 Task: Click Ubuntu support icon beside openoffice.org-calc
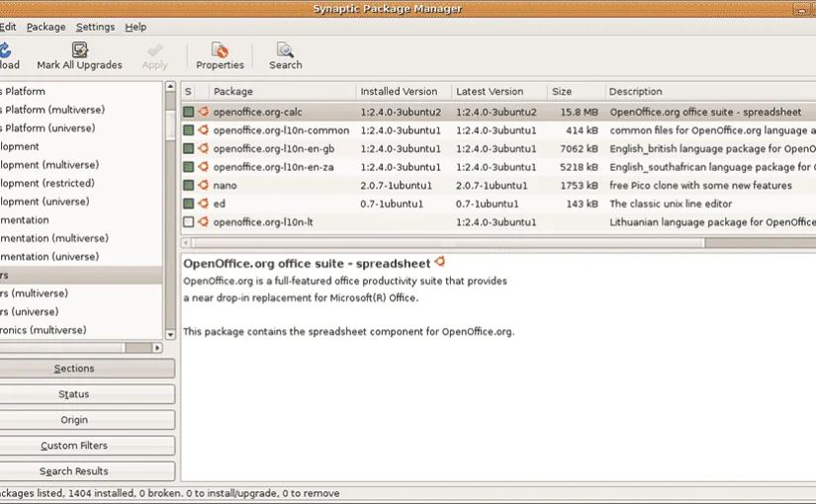pyautogui.click(x=203, y=112)
